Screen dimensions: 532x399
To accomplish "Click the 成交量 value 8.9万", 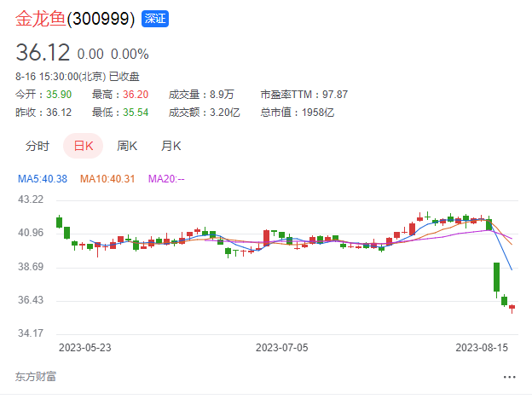I will pos(222,95).
